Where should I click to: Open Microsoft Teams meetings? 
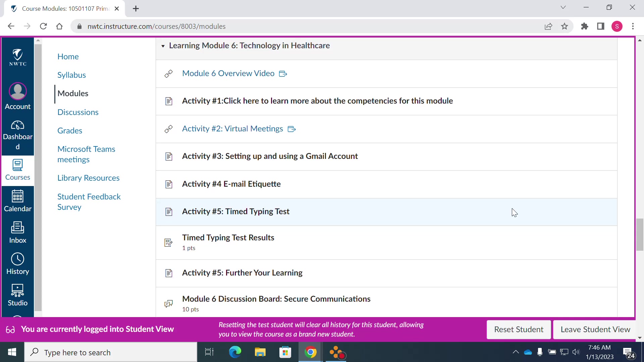86,154
